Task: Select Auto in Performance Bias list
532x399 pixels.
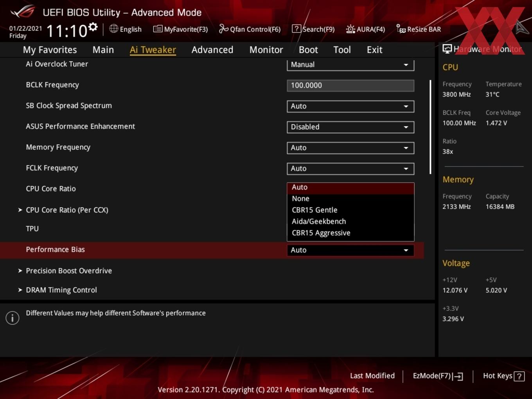Action: (350, 187)
